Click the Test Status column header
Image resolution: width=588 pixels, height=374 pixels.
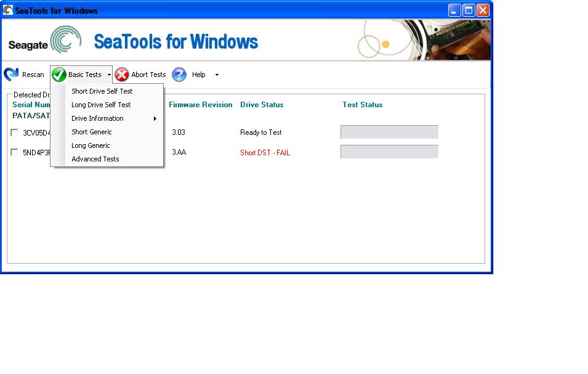tap(363, 105)
